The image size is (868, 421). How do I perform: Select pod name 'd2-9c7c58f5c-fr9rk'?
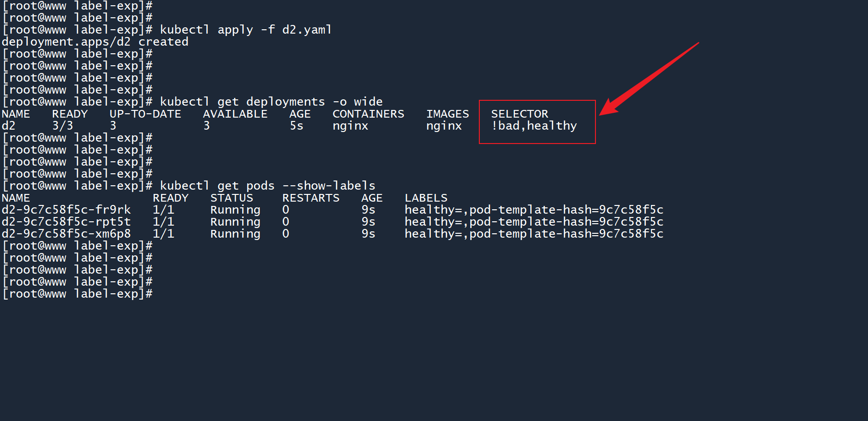point(66,210)
